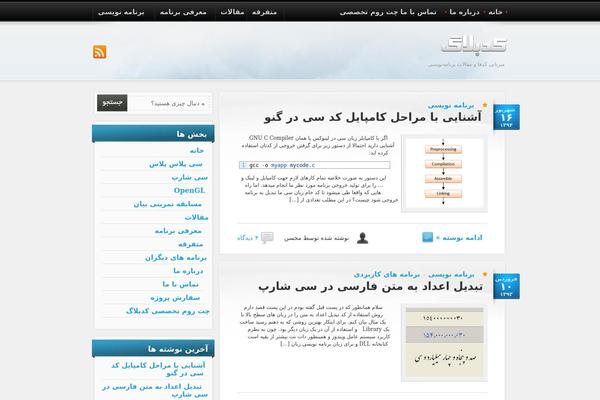Viewport: 600px width, 400px height.
Task: Open recent post آشنایی با مراحل کامپایل in the sidebar
Action: (158, 369)
